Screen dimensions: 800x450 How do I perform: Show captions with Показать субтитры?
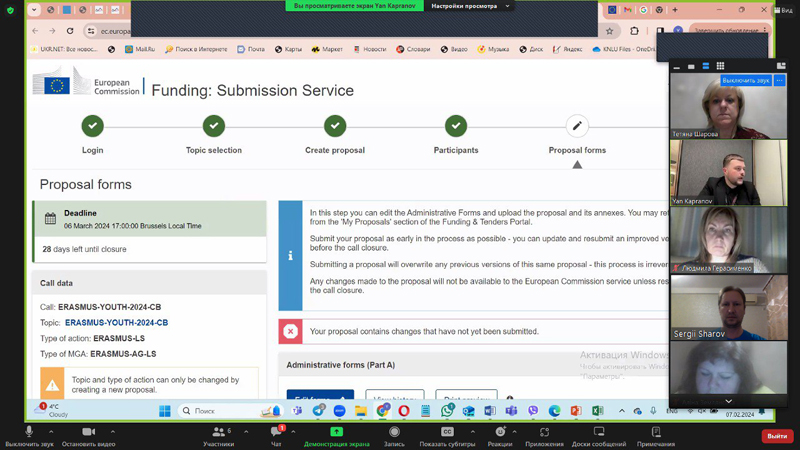(447, 435)
